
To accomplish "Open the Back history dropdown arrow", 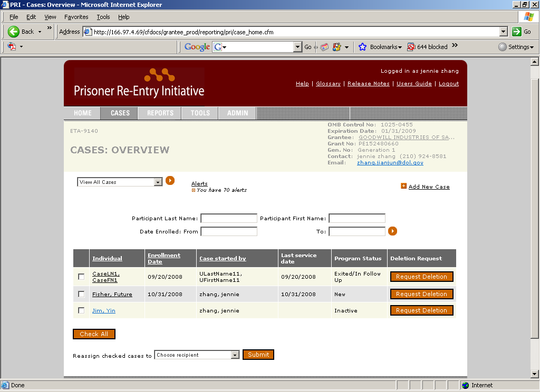I will pos(40,32).
